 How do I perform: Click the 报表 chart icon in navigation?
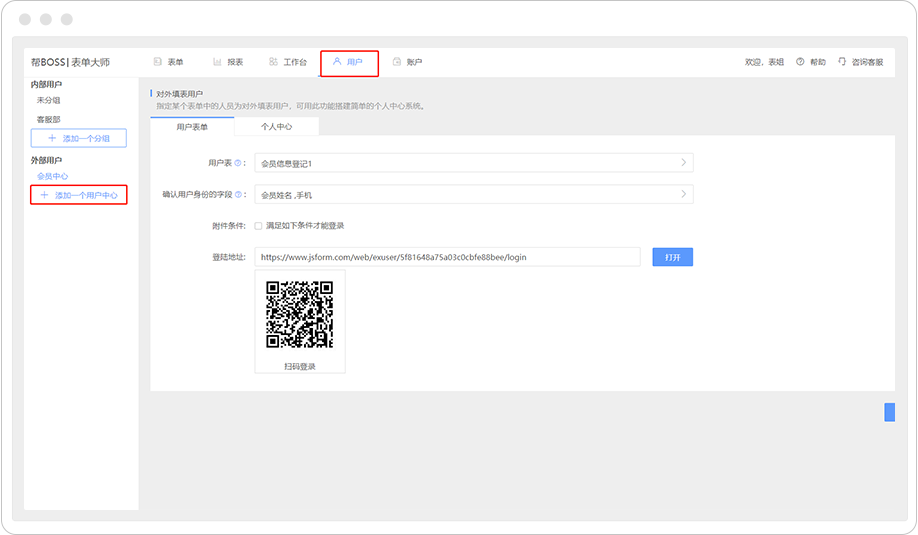point(217,62)
